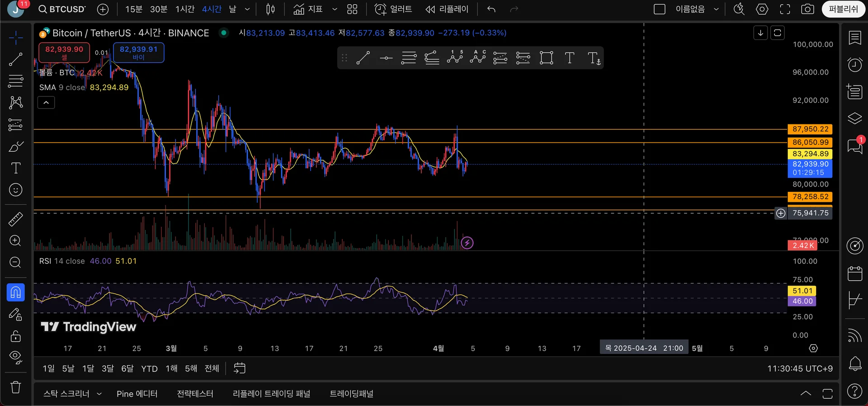Screen dimensions: 868x406
Task: Open the Pine 에디터 tab
Action: pyautogui.click(x=137, y=394)
